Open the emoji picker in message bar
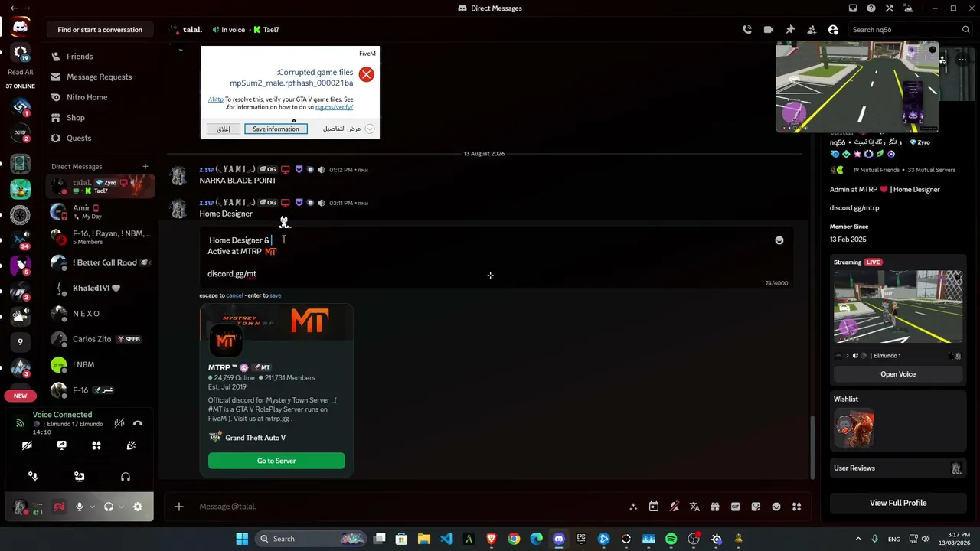Viewport: 980px width, 551px height. click(x=776, y=507)
